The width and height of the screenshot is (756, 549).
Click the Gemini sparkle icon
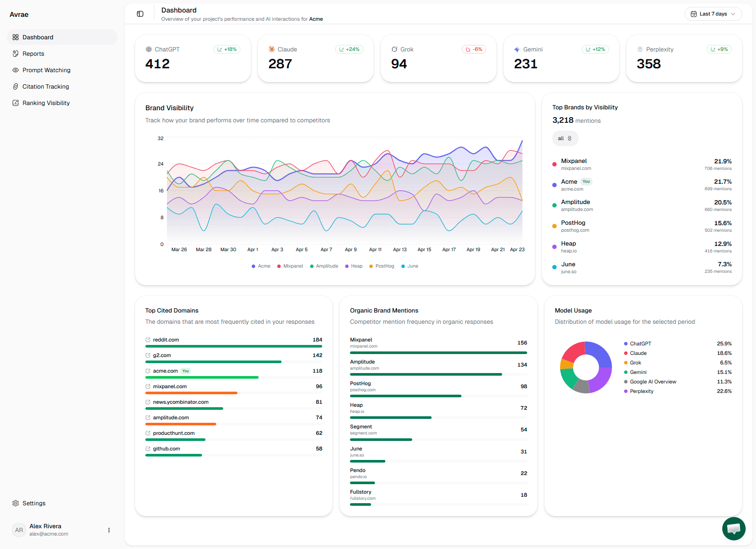coord(517,49)
